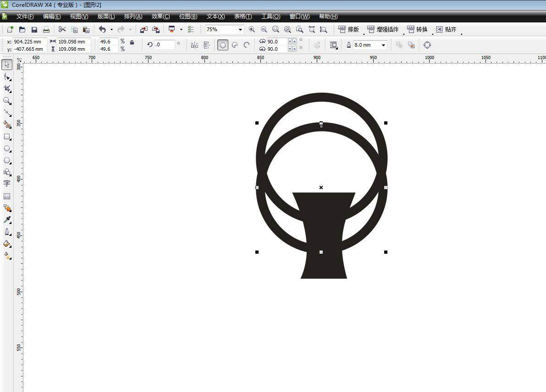
Task: Click the 增强插件 button
Action: click(x=383, y=29)
